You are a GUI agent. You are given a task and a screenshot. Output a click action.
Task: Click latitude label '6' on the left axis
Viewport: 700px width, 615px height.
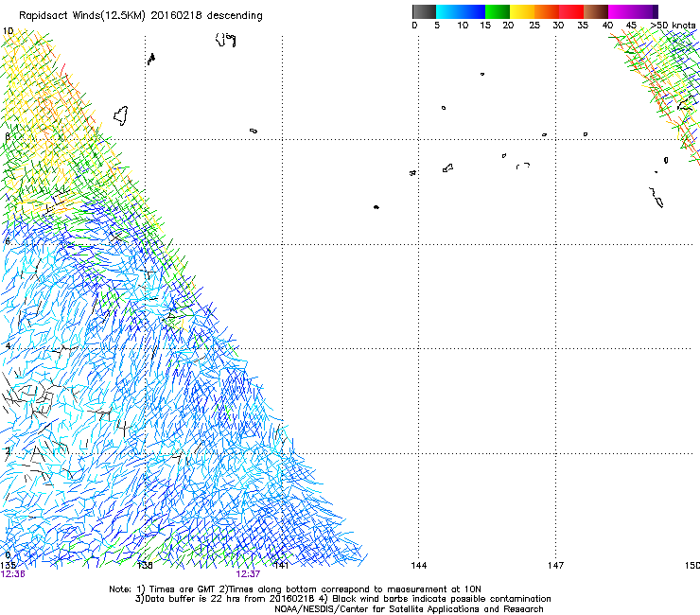[8, 241]
